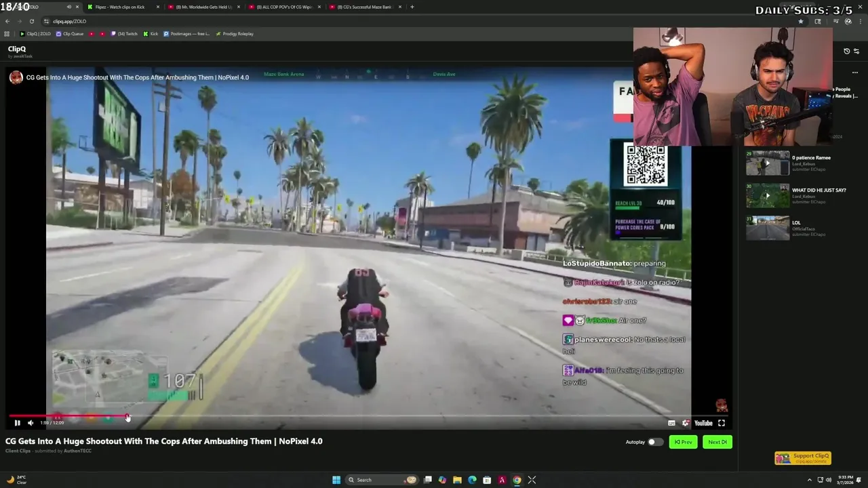
Task: Open the '(34) Twitch' bookmark
Action: [x=124, y=34]
